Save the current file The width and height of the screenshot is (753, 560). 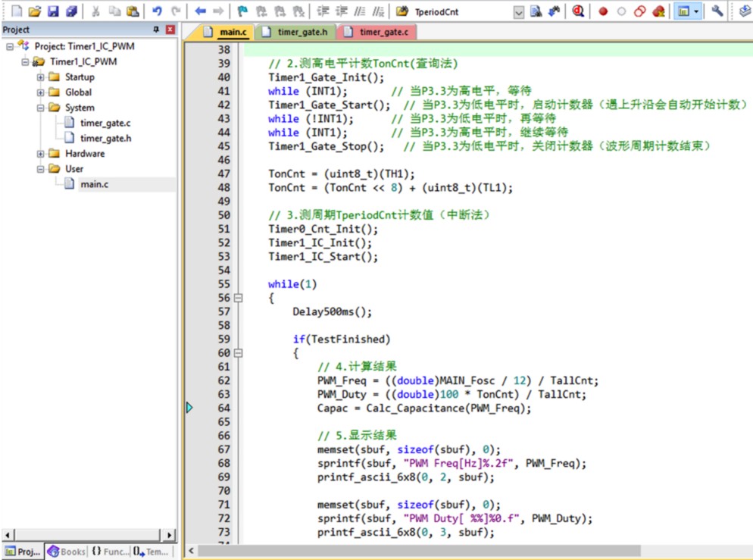(53, 11)
